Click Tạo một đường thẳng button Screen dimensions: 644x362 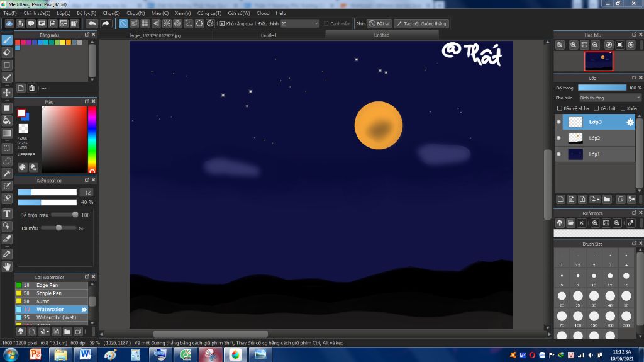click(421, 23)
